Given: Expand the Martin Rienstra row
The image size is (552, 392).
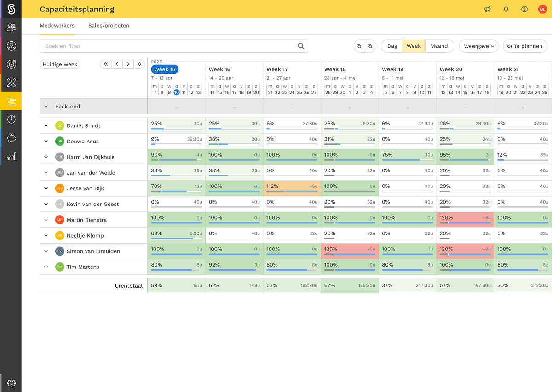Looking at the screenshot, I should (46, 220).
